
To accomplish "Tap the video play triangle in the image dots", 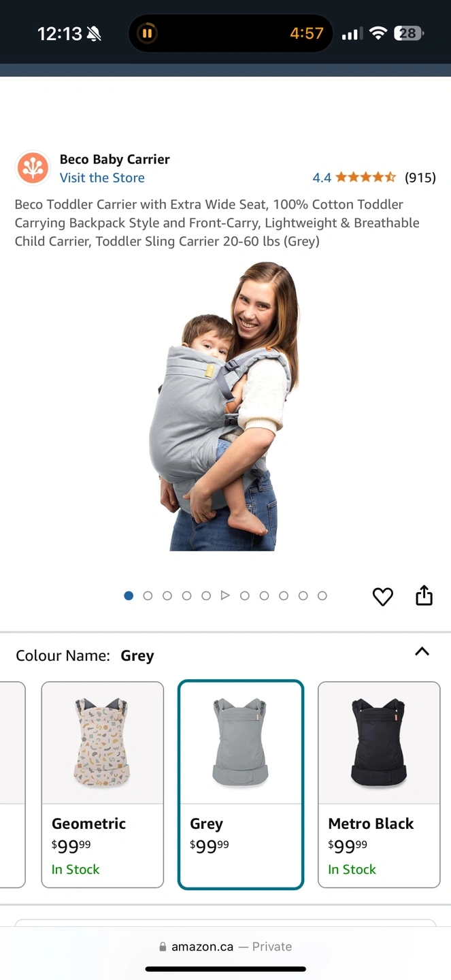I will pos(225,595).
